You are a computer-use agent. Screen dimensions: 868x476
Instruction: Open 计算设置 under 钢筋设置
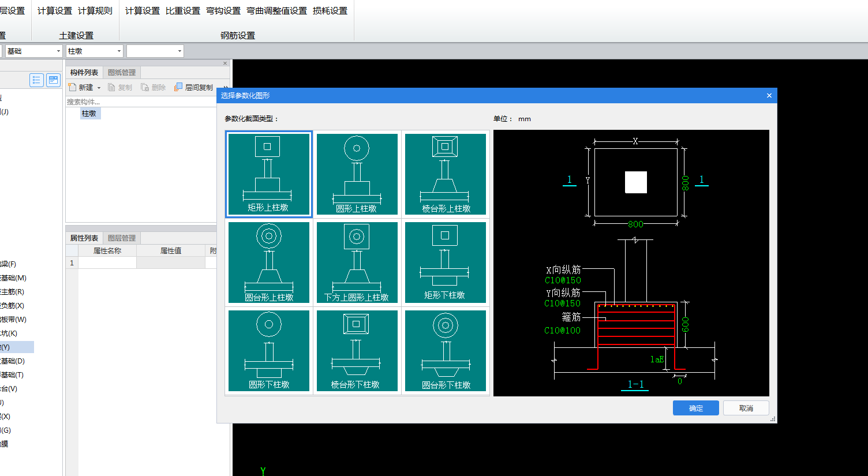(143, 11)
